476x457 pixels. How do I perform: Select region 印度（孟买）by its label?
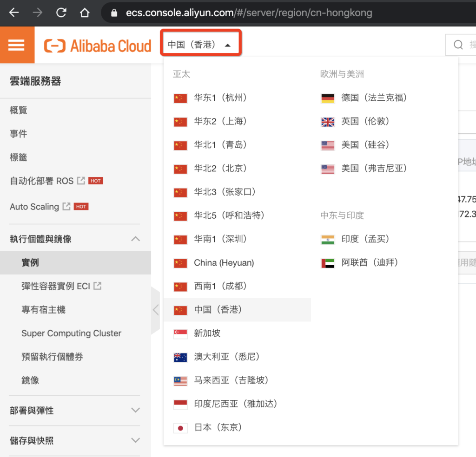[365, 239]
